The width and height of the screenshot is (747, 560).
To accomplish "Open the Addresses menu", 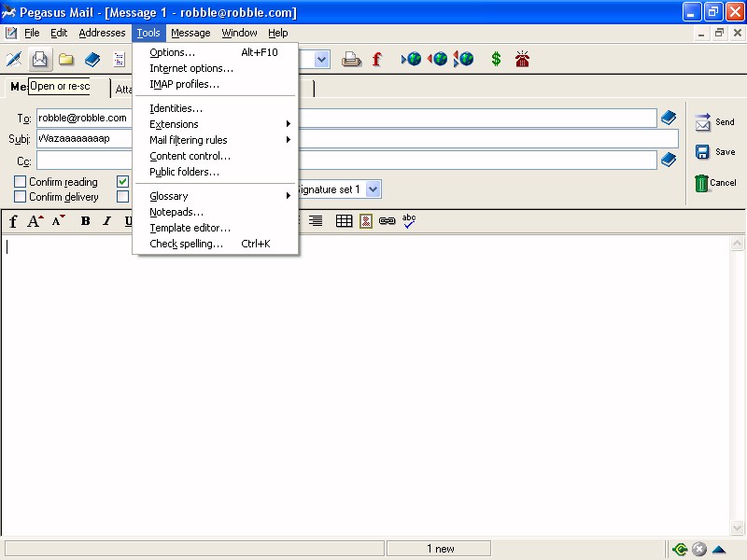I will [x=102, y=33].
